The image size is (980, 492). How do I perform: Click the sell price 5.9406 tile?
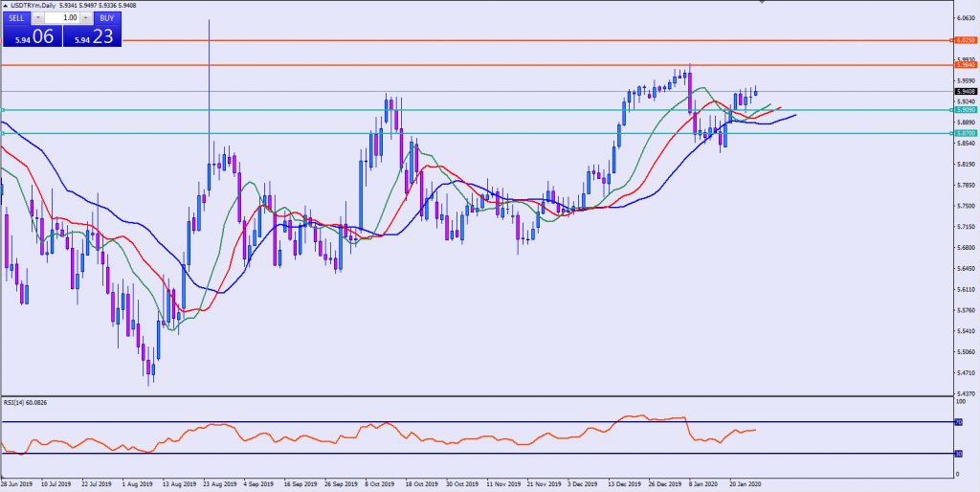click(31, 36)
